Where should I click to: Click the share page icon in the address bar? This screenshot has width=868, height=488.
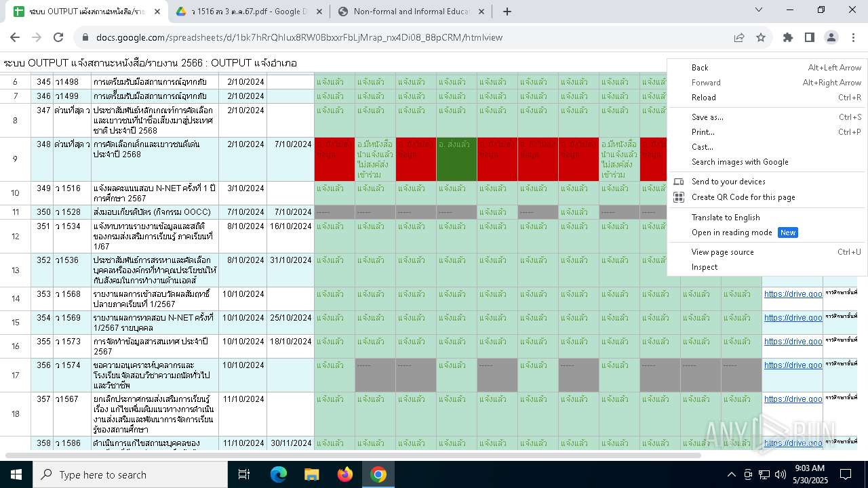[x=739, y=37]
